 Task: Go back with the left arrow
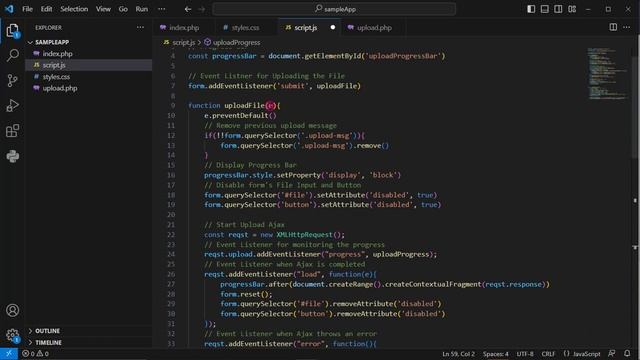(x=188, y=9)
